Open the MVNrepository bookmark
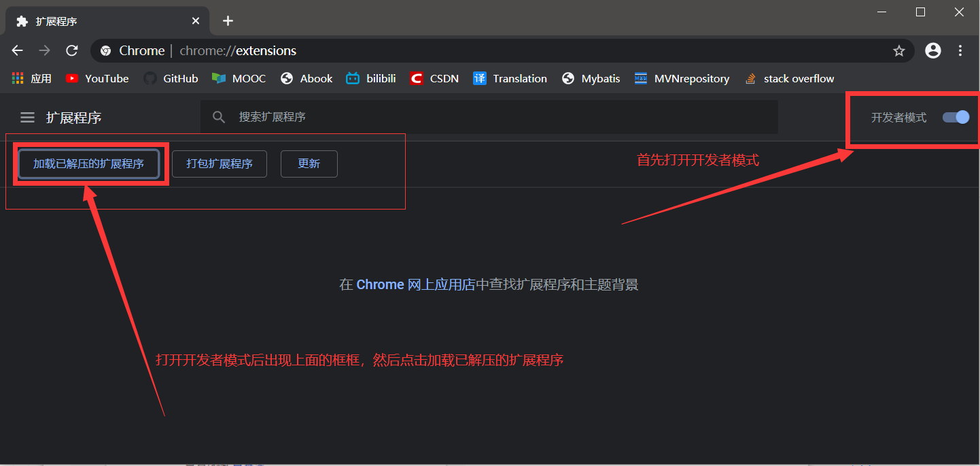This screenshot has height=466, width=980. click(682, 78)
